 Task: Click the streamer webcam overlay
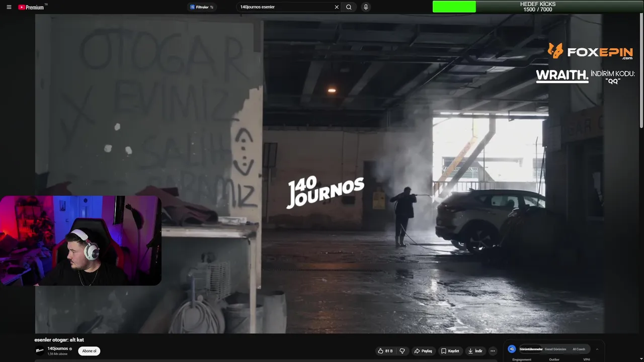pyautogui.click(x=80, y=240)
